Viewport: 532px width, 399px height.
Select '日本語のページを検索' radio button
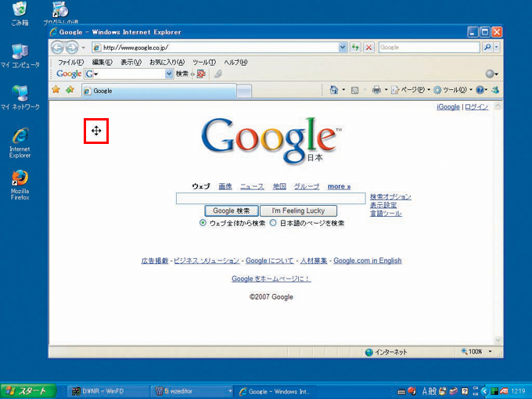[x=273, y=223]
